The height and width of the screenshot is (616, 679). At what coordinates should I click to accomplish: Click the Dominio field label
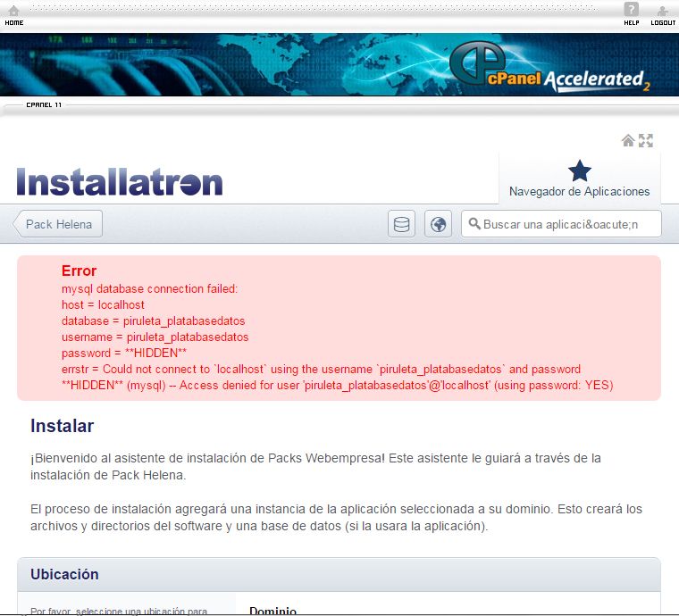272,611
